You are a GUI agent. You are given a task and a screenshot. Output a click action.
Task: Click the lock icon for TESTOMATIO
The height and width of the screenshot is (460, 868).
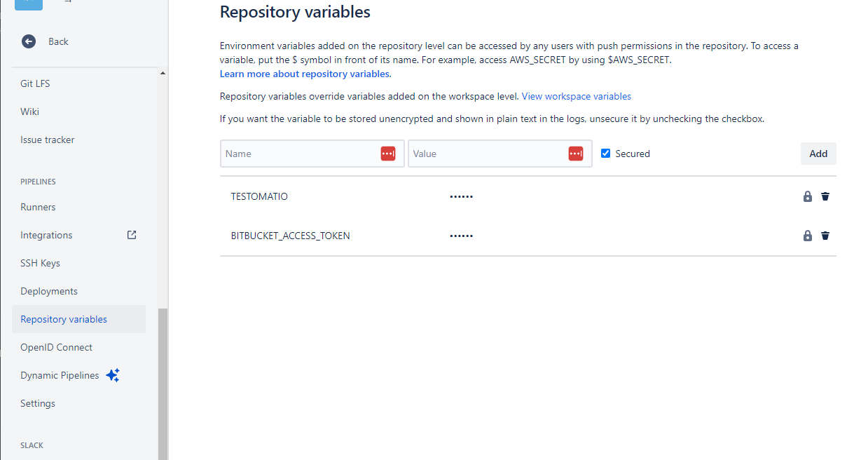tap(808, 196)
